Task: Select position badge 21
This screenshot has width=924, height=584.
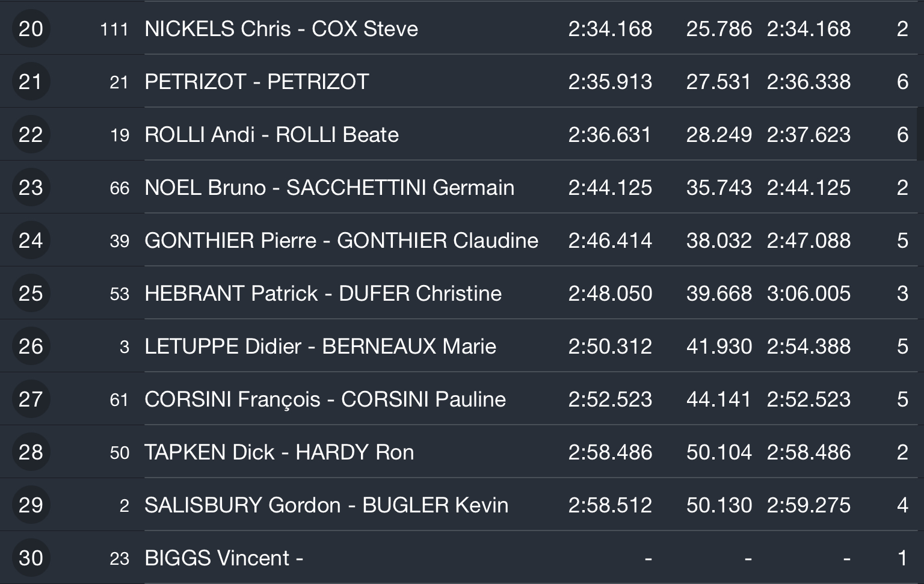Action: pyautogui.click(x=31, y=81)
